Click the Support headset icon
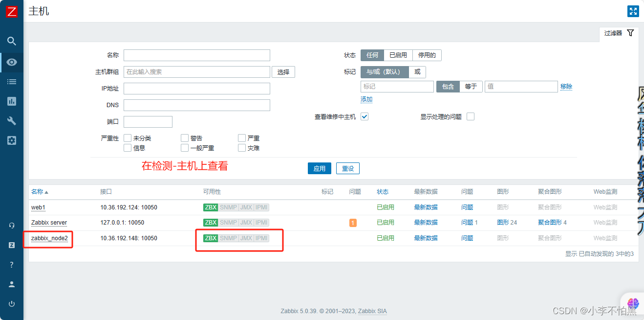Viewport: 644px width, 320px height. tap(12, 226)
